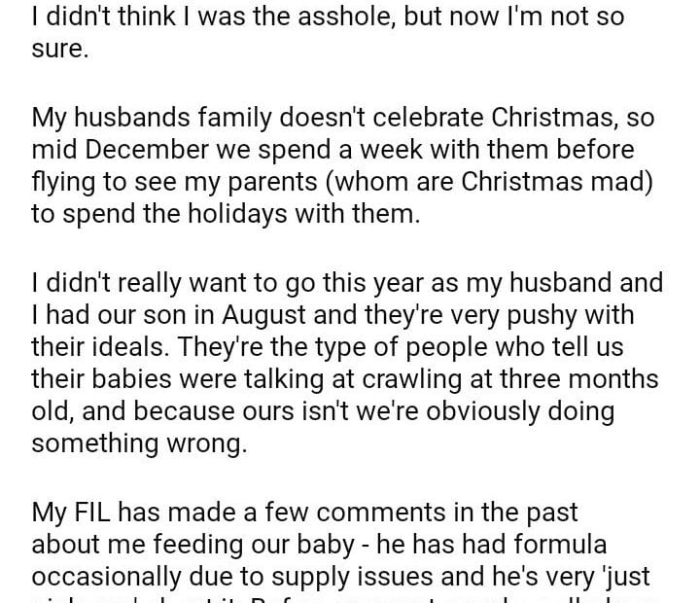Click the words "something wrong."
This screenshot has width=700, height=603.
(x=139, y=443)
